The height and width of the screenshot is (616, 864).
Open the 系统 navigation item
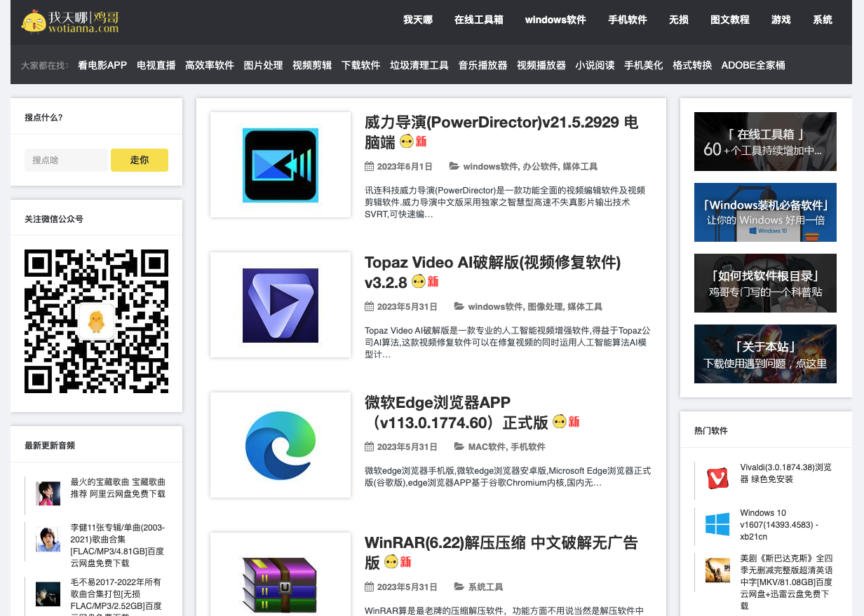(823, 20)
